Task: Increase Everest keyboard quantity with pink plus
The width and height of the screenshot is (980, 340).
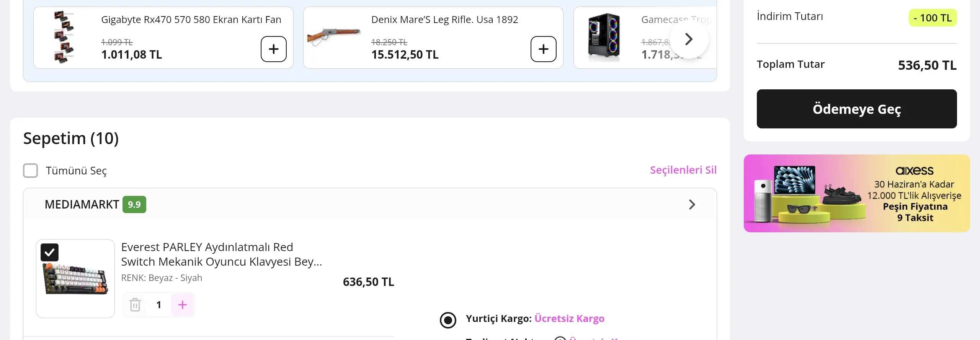Action: pyautogui.click(x=183, y=305)
